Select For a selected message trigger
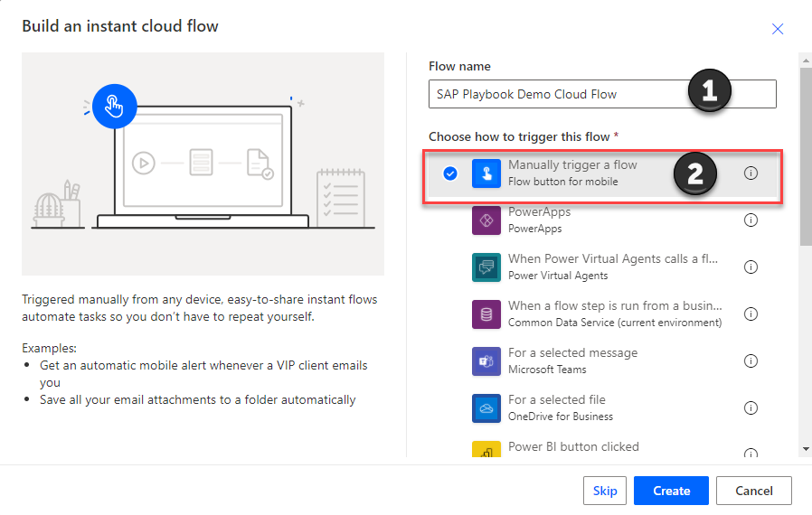Screen dimensions: 812x515 tap(602, 361)
